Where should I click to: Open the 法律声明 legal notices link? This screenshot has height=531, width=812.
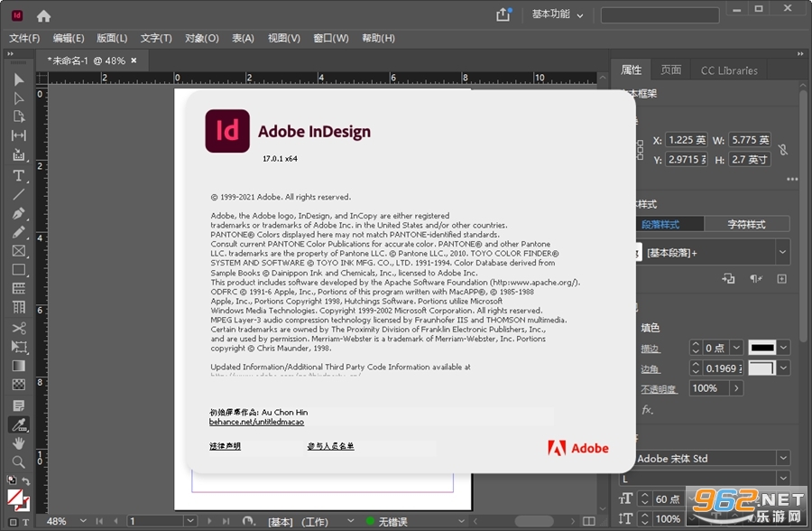[x=225, y=446]
